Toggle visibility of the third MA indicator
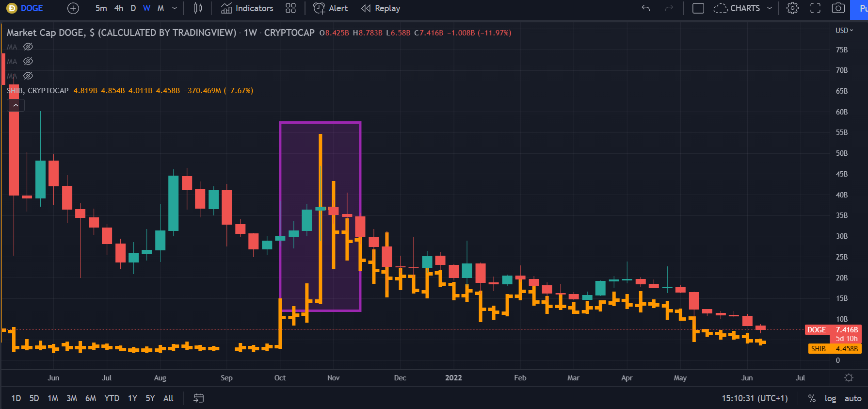Viewport: 868px width, 409px height. click(28, 76)
